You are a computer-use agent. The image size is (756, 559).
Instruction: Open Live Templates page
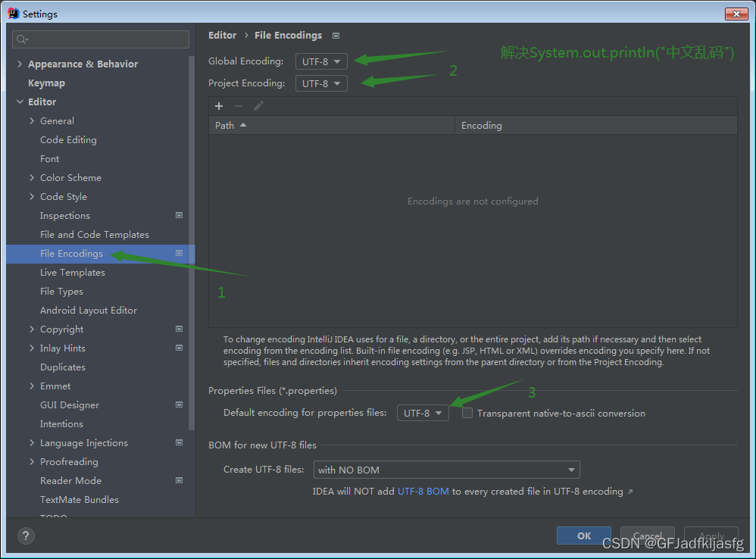point(72,272)
